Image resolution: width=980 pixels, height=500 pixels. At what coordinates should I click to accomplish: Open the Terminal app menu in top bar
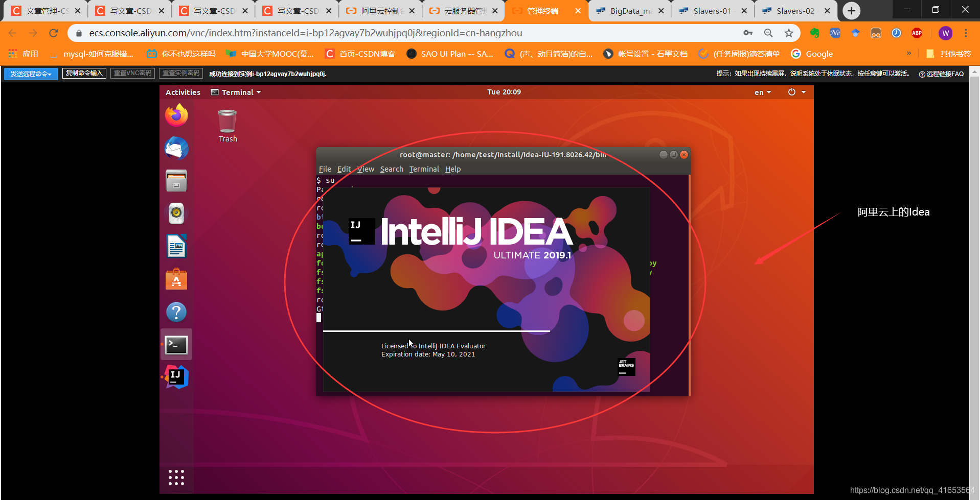236,92
